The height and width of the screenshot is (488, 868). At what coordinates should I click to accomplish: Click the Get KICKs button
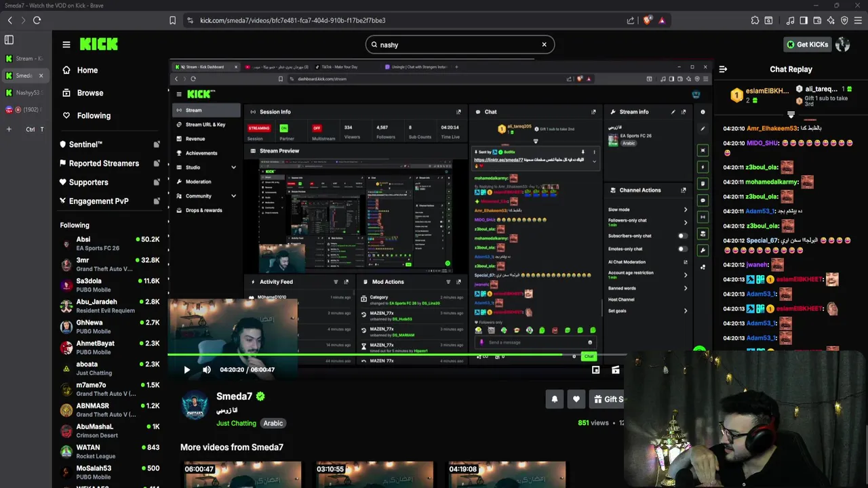(x=807, y=45)
